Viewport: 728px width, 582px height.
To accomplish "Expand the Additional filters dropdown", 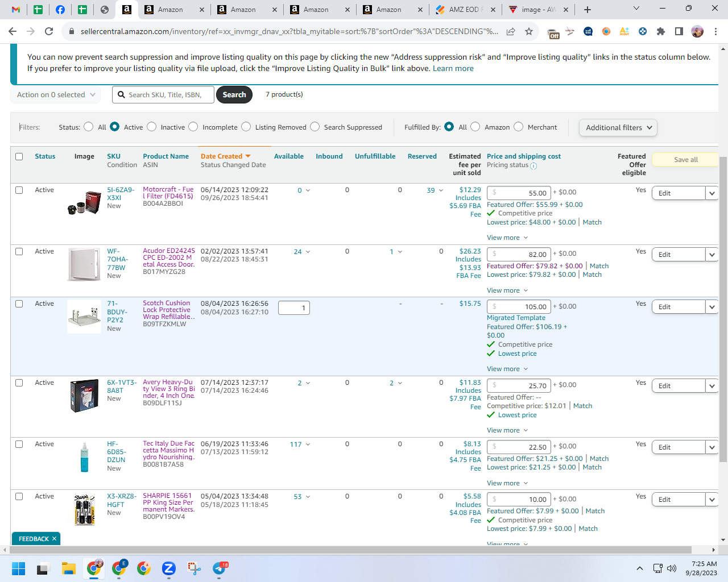I will click(x=618, y=127).
